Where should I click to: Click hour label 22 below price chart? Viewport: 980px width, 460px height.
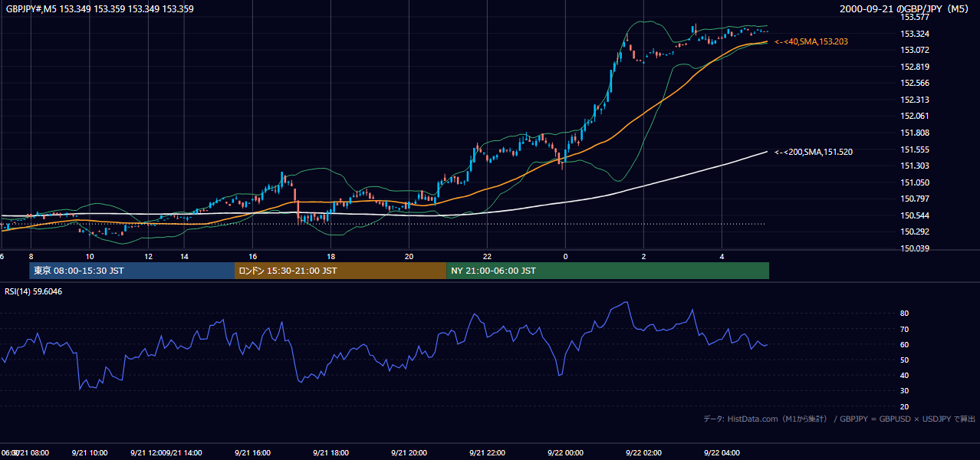(487, 256)
